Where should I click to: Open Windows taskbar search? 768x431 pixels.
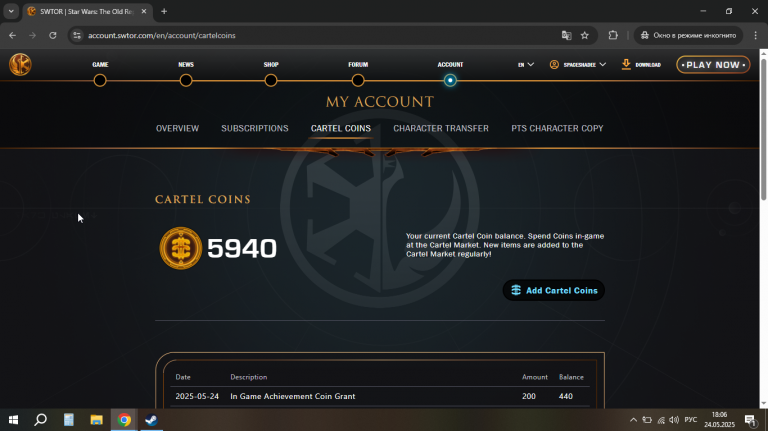41,420
